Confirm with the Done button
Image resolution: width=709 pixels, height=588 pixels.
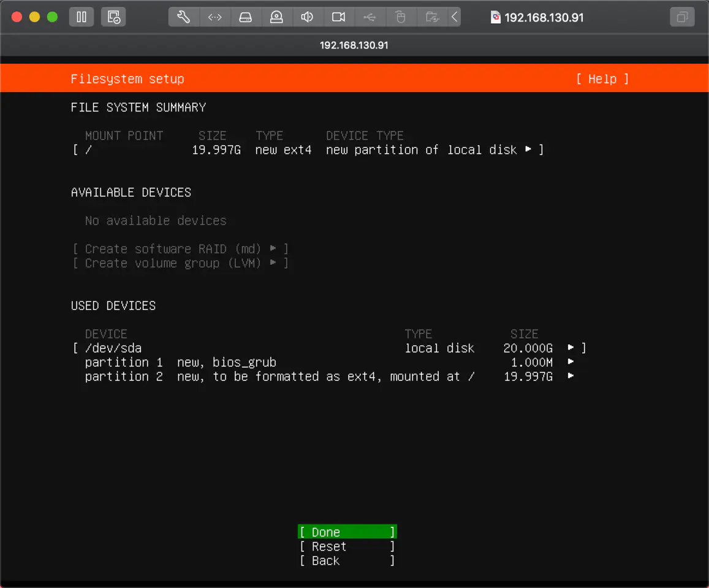347,532
